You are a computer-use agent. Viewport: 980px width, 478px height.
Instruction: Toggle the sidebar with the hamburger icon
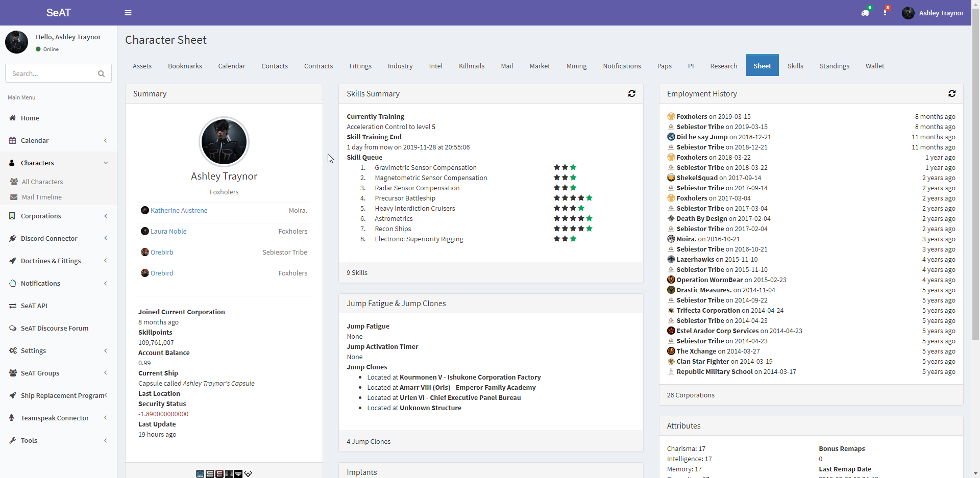(128, 13)
